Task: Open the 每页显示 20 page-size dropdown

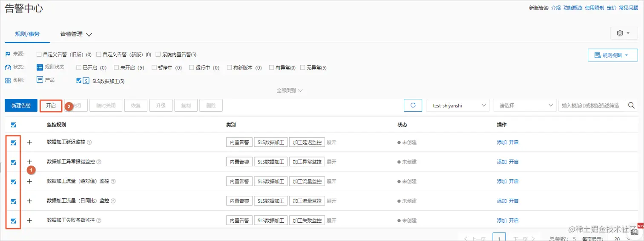Action: click(x=622, y=238)
